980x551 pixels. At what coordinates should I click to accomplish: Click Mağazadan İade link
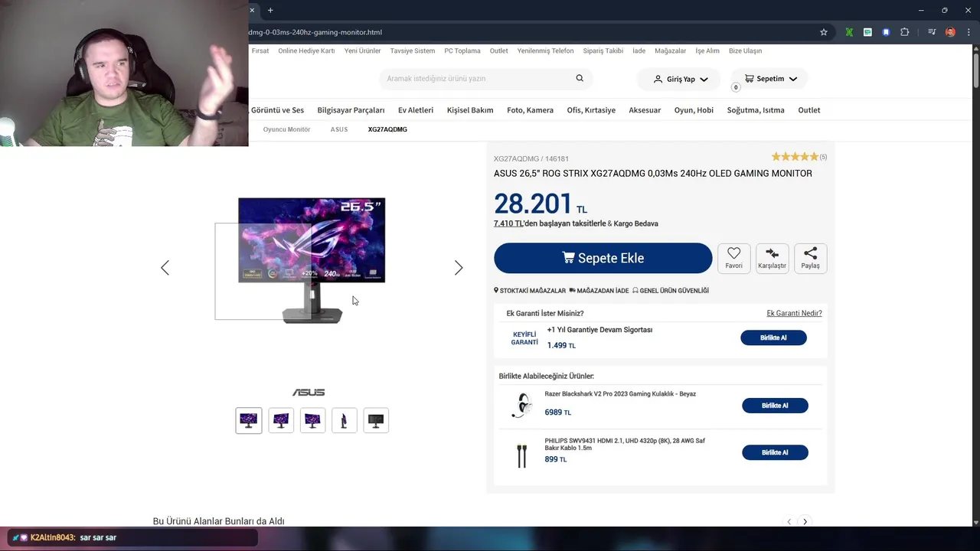coord(599,291)
